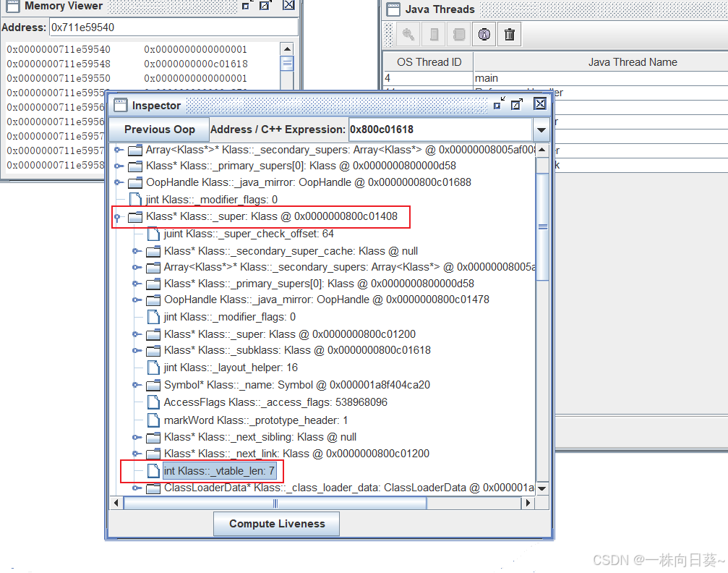This screenshot has width=728, height=573.
Task: Click the folder icon of Symbol* Klass::_name row
Action: click(153, 385)
